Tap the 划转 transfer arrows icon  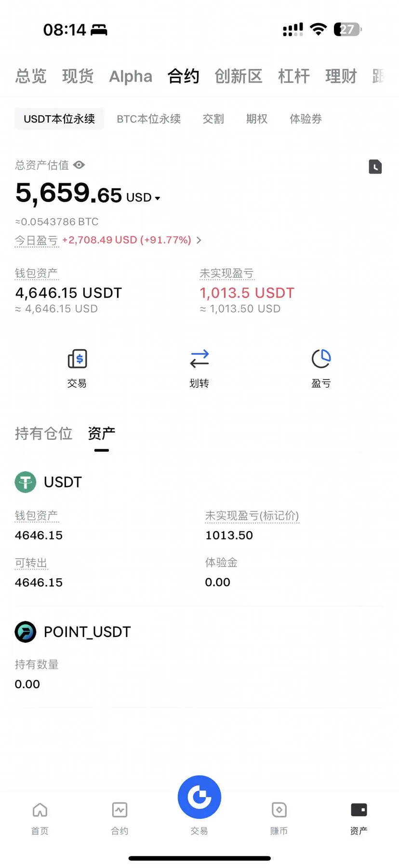click(x=199, y=359)
